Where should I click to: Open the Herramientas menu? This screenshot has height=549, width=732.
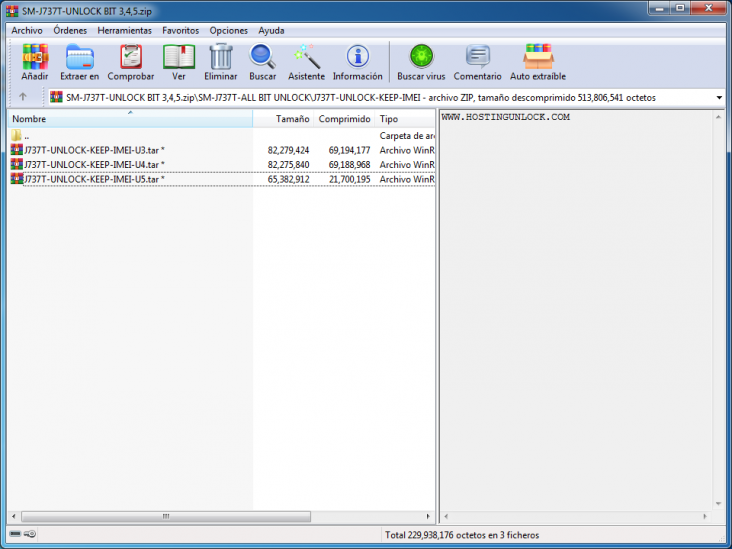click(x=125, y=31)
